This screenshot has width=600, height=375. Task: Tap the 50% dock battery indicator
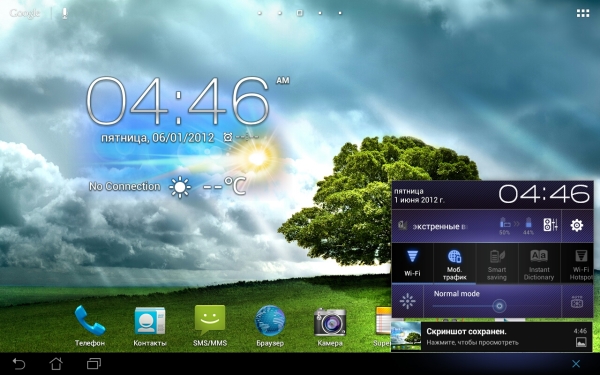click(505, 226)
